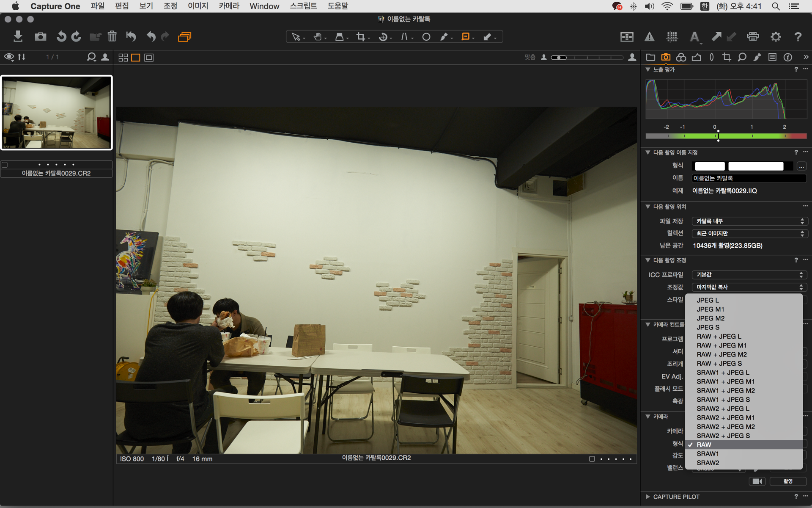This screenshot has height=508, width=812.
Task: Toggle the exposure warning triangle icon
Action: pyautogui.click(x=649, y=37)
